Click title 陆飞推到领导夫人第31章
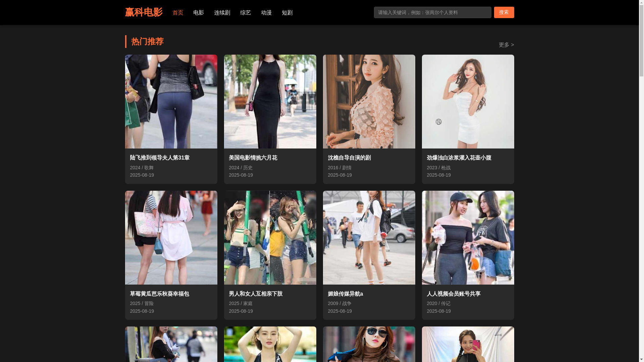 tap(160, 158)
